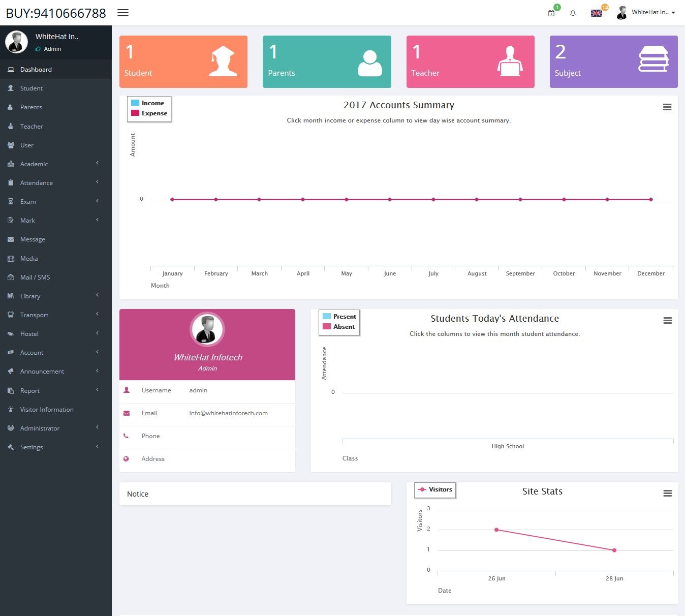Click the graduate icon on Student card
The height and width of the screenshot is (616, 685).
[x=223, y=61]
